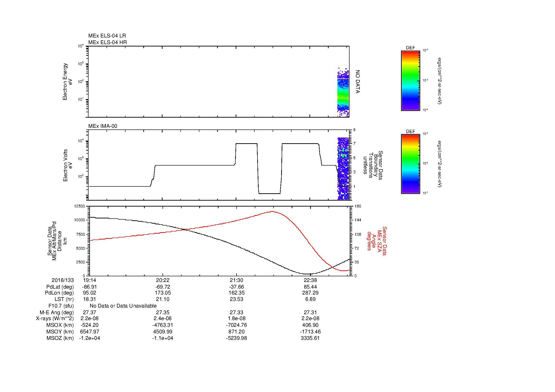Click lower color bar 'ergs/(cm**2-sr-sec-eV)' unit label
This screenshot has height=392, width=555.
440,164
